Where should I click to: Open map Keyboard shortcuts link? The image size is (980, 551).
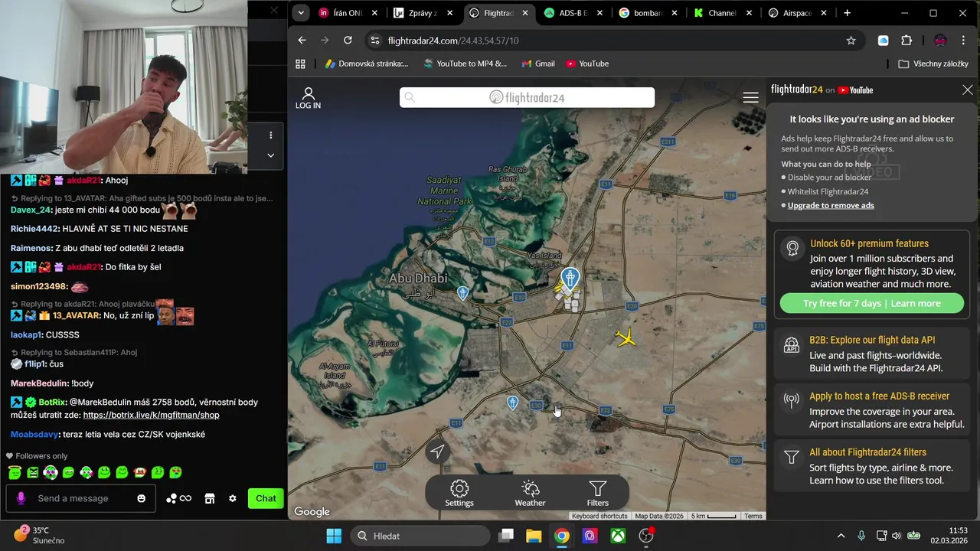[599, 516]
